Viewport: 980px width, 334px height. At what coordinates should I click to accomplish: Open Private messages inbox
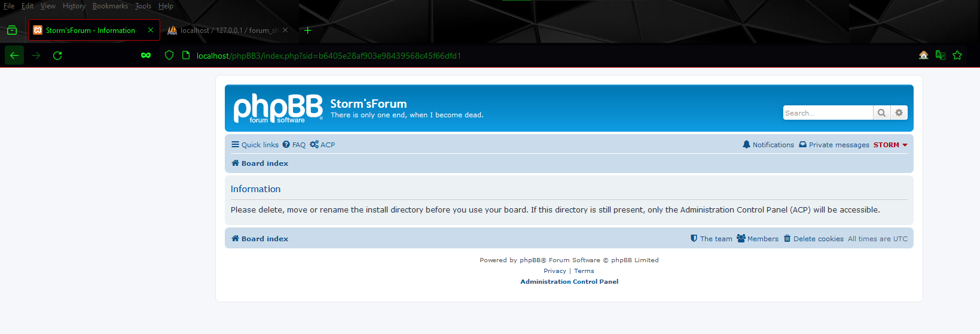[x=834, y=145]
